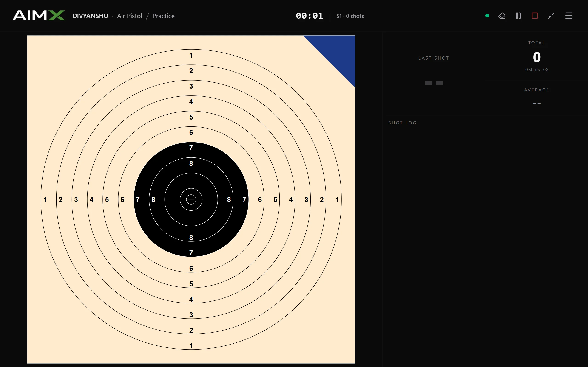This screenshot has width=588, height=367.
Task: Select the Air Pistol breadcrumb
Action: [x=130, y=16]
